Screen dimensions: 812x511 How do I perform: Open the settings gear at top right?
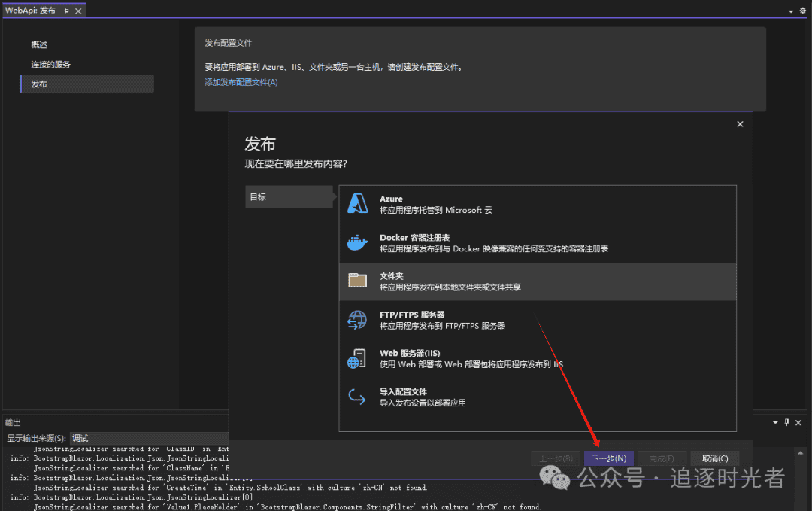pyautogui.click(x=801, y=11)
